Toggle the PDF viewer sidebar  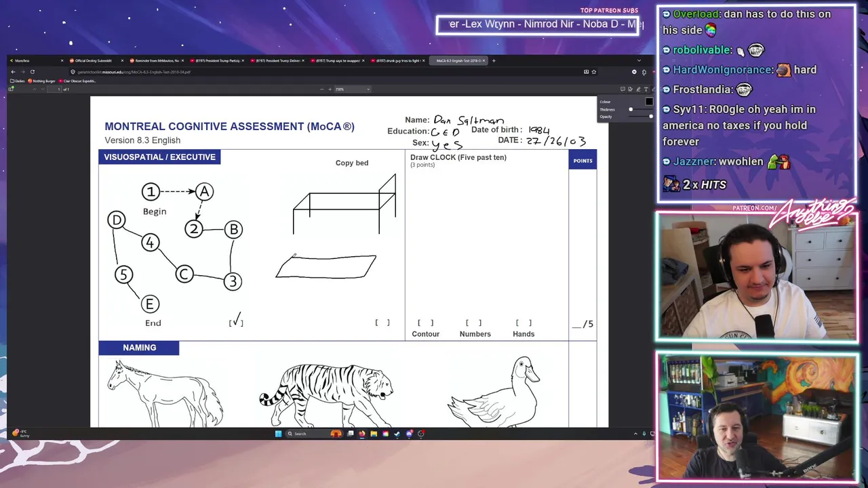point(11,89)
